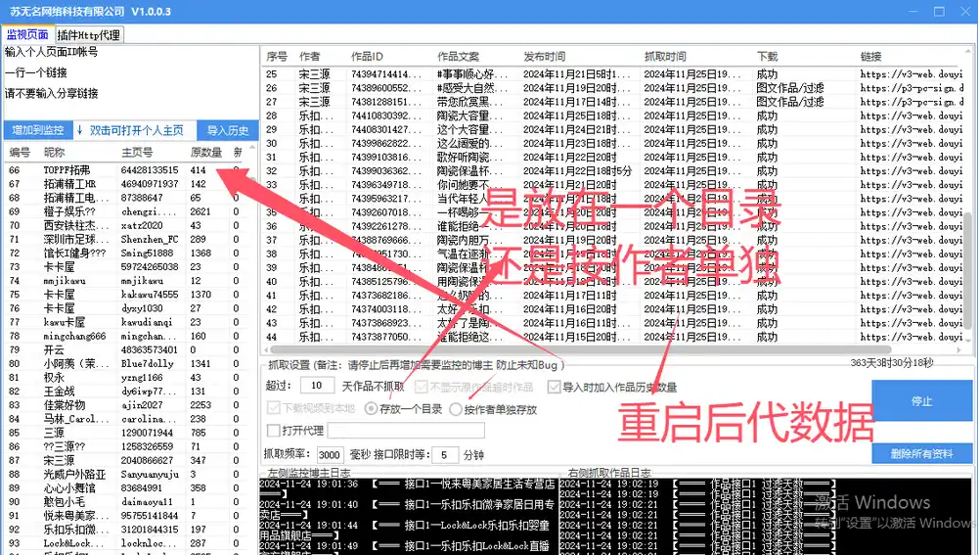Click the 超过 days input showing 10

(318, 388)
